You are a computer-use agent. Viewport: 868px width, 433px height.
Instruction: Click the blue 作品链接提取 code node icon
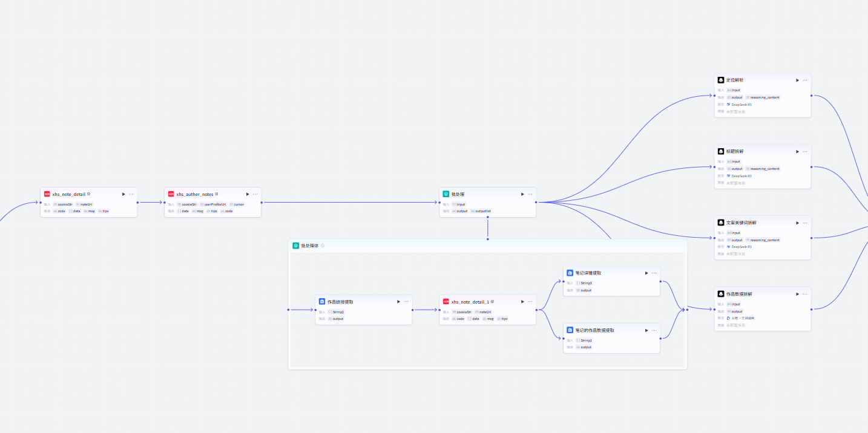(x=322, y=301)
